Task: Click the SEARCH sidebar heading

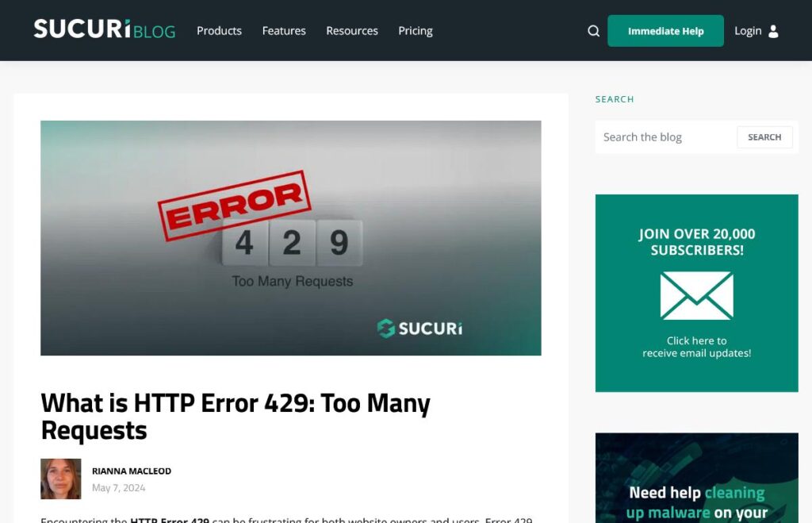Action: pyautogui.click(x=615, y=99)
